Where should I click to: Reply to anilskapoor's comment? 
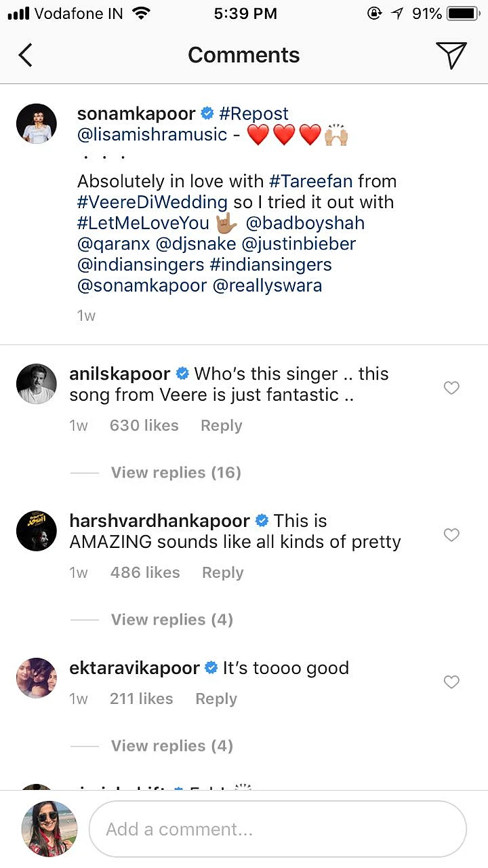point(221,426)
